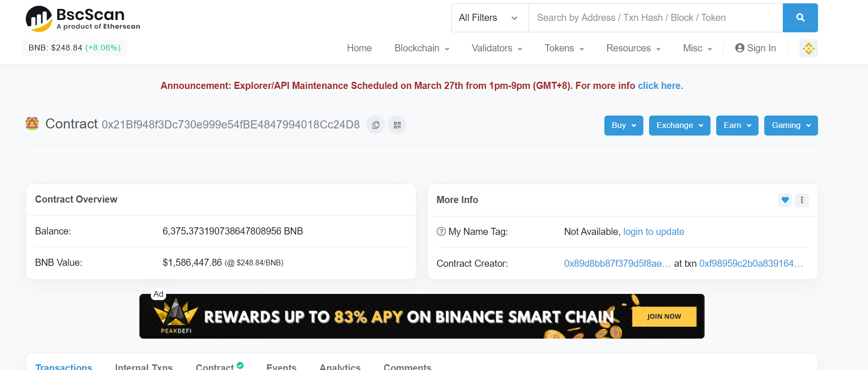The width and height of the screenshot is (868, 370).
Task: Open the More Info options menu
Action: tap(802, 200)
